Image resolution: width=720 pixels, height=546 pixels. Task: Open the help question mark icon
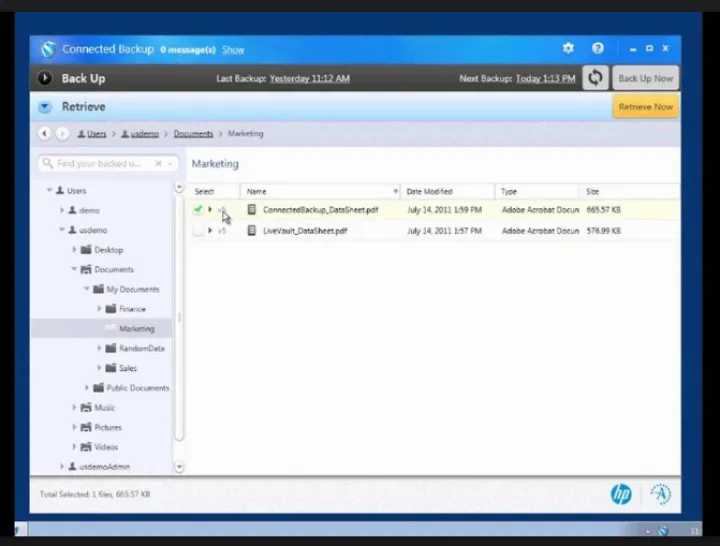[597, 48]
